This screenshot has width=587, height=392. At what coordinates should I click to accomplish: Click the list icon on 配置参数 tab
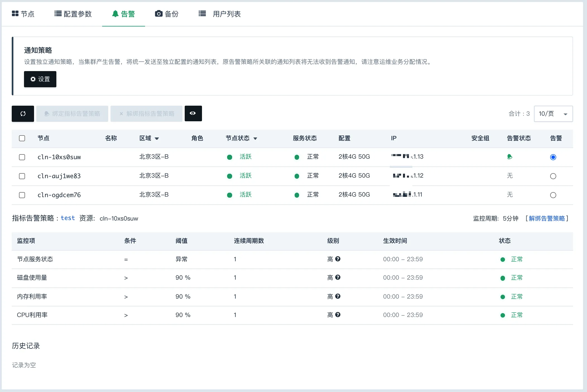click(58, 13)
